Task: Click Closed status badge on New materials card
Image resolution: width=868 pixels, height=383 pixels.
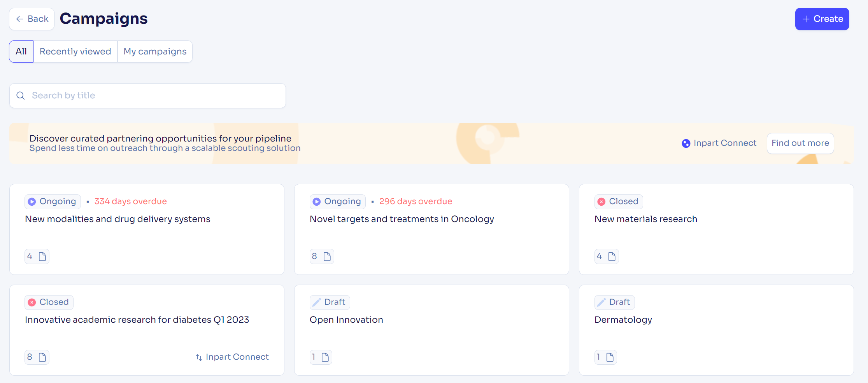Action: tap(619, 201)
